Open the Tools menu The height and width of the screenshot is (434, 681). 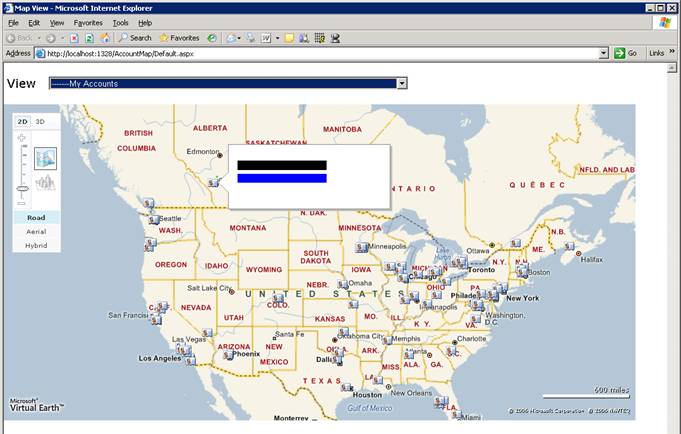point(120,23)
